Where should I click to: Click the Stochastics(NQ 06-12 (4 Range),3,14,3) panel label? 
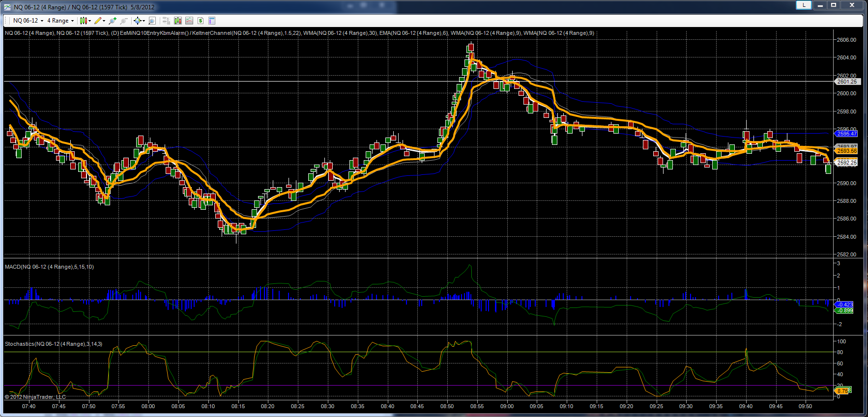[54, 344]
